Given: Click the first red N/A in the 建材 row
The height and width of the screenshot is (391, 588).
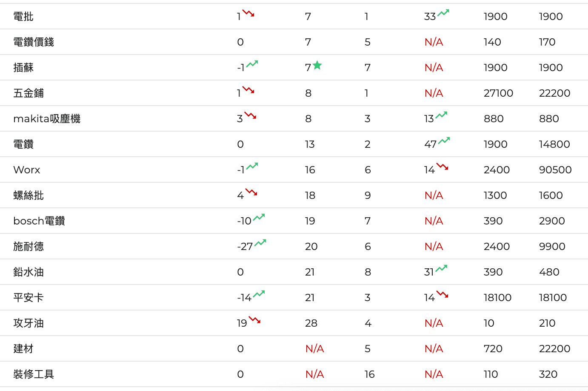Looking at the screenshot, I should click(314, 349).
